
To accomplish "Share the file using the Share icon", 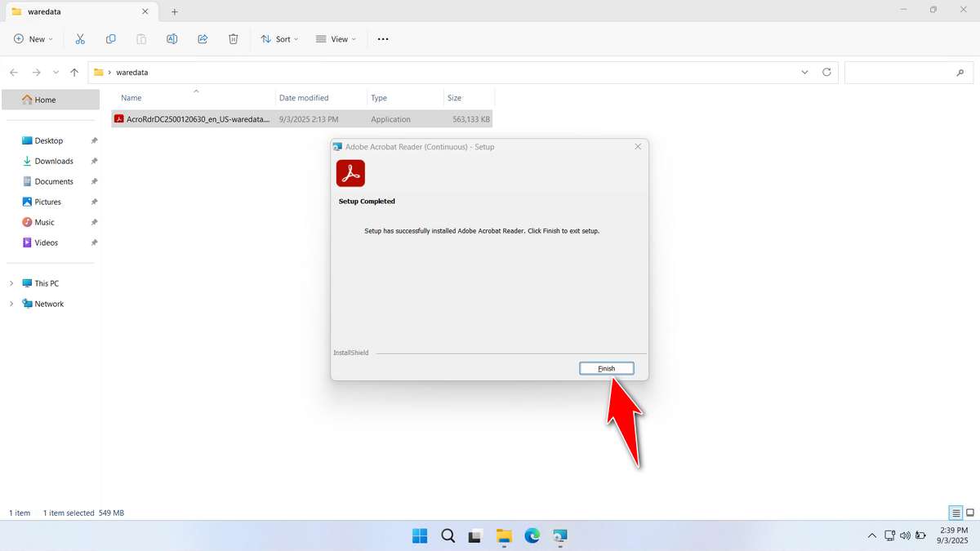I will tap(203, 38).
